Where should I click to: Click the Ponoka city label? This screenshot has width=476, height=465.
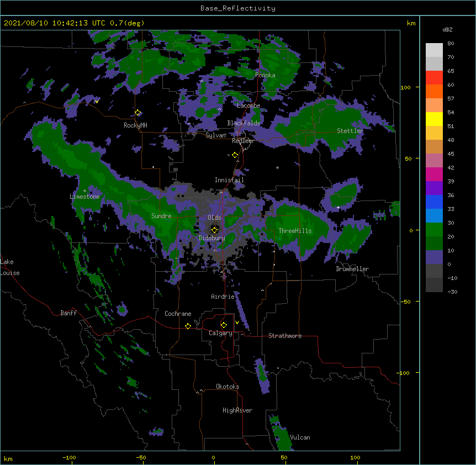[265, 75]
